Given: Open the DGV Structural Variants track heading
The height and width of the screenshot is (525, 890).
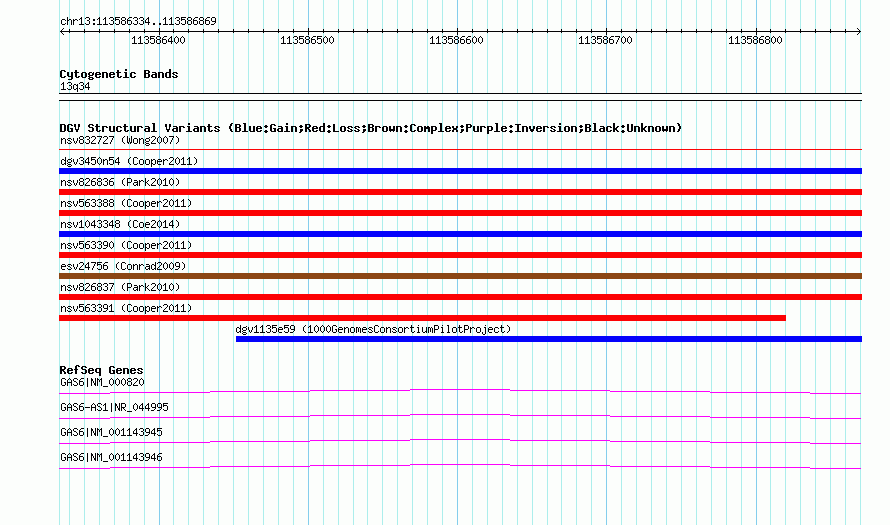Looking at the screenshot, I should 371,128.
